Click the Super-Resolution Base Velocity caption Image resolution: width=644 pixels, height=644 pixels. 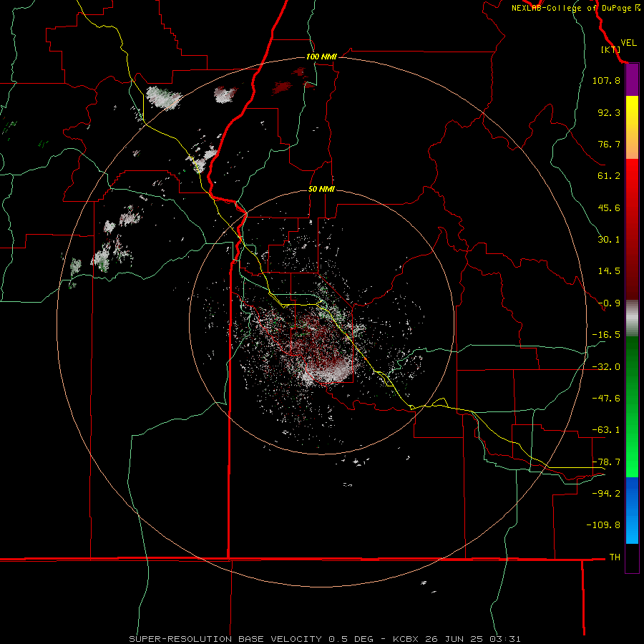(x=325, y=639)
